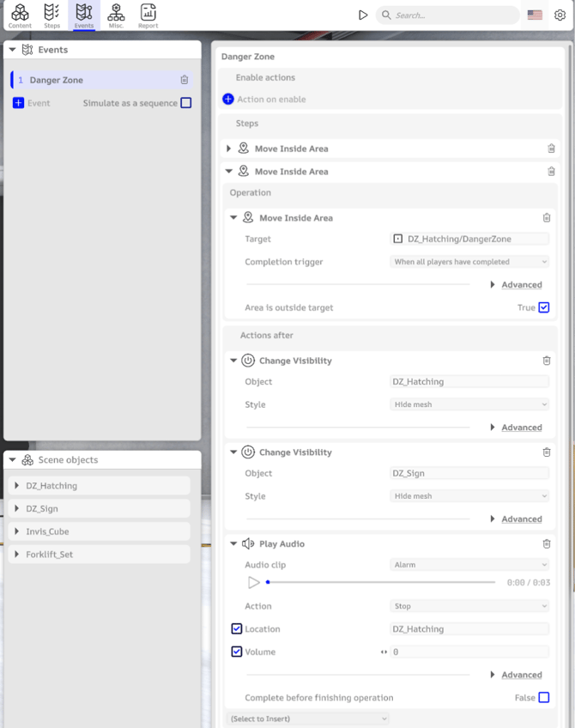This screenshot has width=575, height=728.
Task: Add new Event with plus icon
Action: [19, 103]
